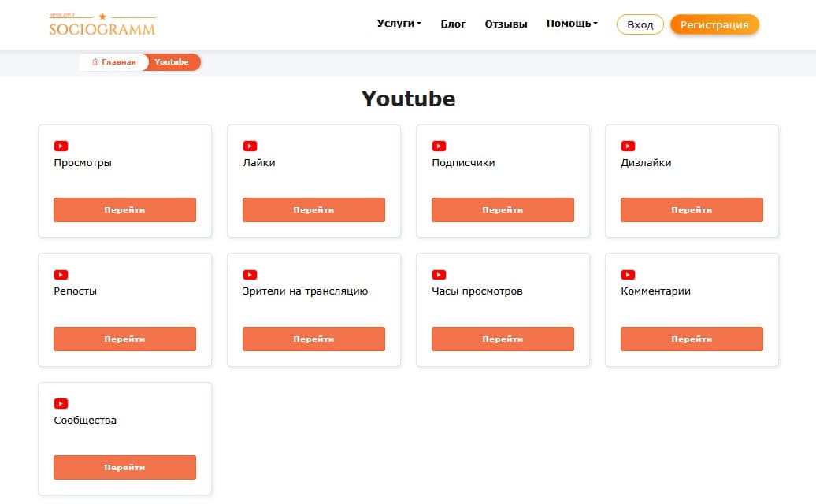Click the Вход button
816x504 pixels.
pyautogui.click(x=640, y=24)
